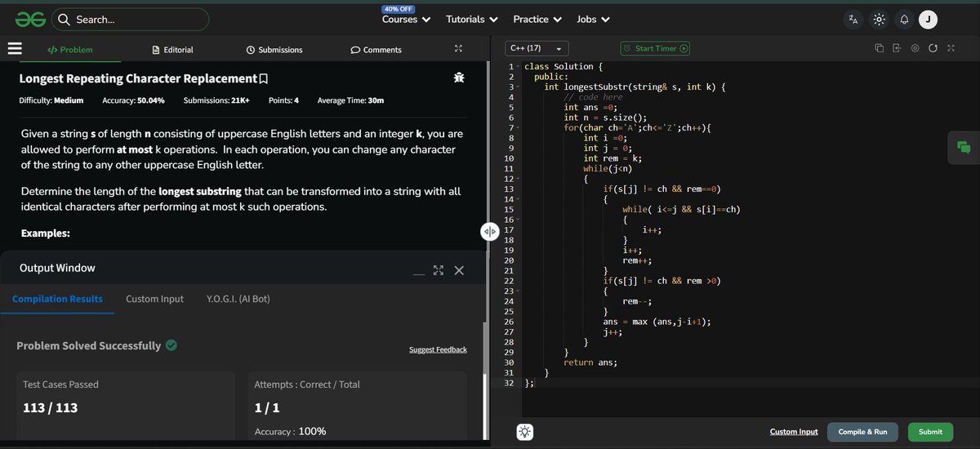Start the Timer toggle
The image size is (980, 449).
point(655,48)
